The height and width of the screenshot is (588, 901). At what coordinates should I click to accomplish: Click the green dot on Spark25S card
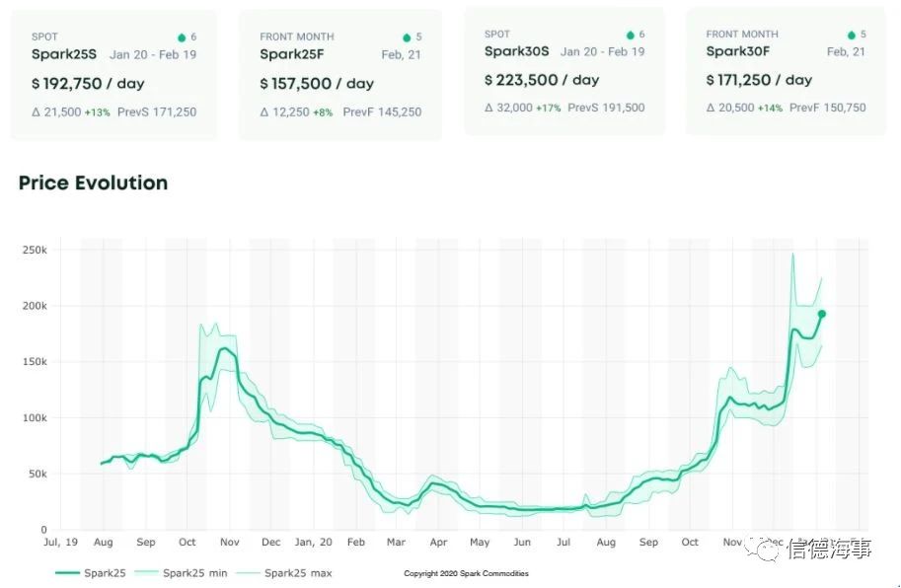(x=182, y=37)
